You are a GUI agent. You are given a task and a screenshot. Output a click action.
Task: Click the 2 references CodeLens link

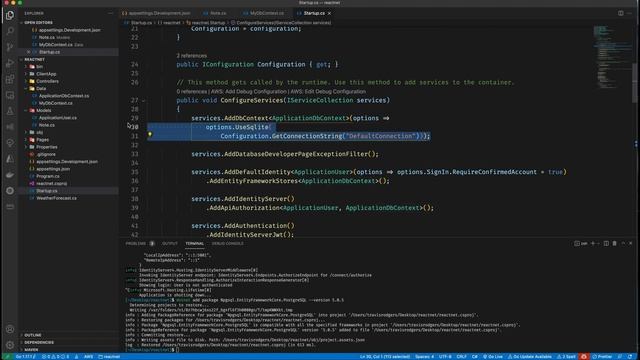coord(191,56)
